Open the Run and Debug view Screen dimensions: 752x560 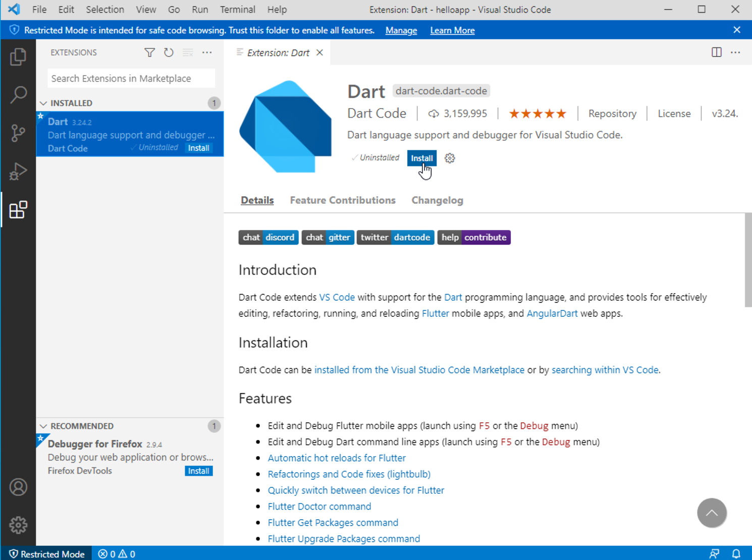pyautogui.click(x=18, y=172)
